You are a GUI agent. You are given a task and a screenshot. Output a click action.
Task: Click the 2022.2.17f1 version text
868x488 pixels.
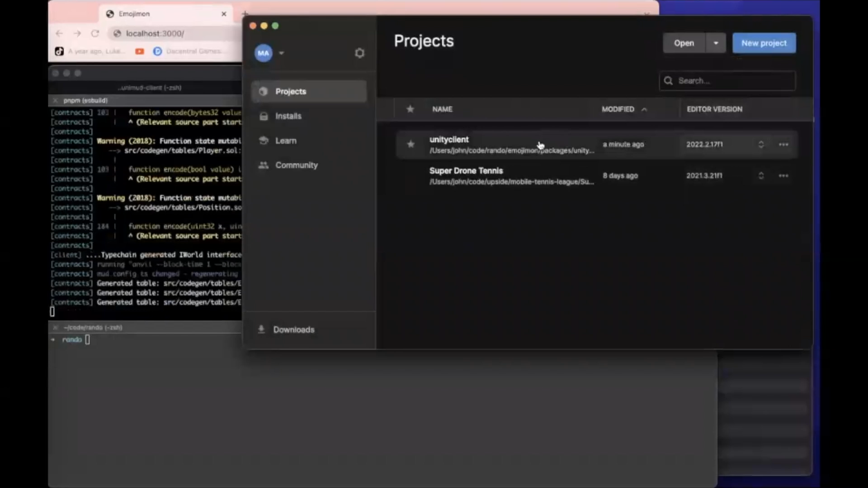click(x=704, y=145)
